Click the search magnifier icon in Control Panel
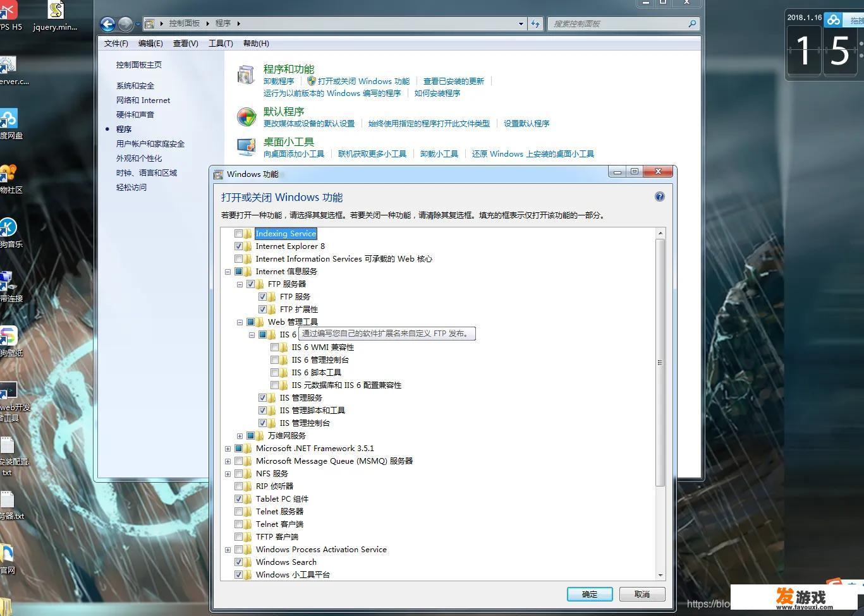The height and width of the screenshot is (616, 864). [692, 23]
